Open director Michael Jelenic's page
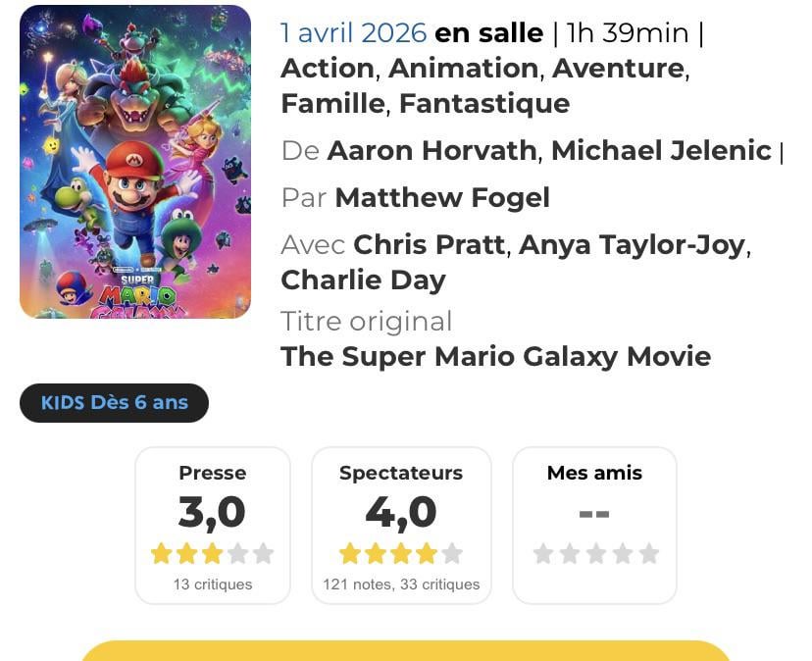Viewport: 812px width, 661px height. pyautogui.click(x=661, y=151)
